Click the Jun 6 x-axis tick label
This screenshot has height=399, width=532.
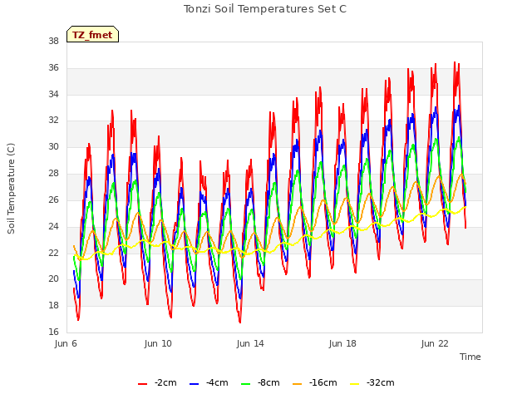point(66,343)
